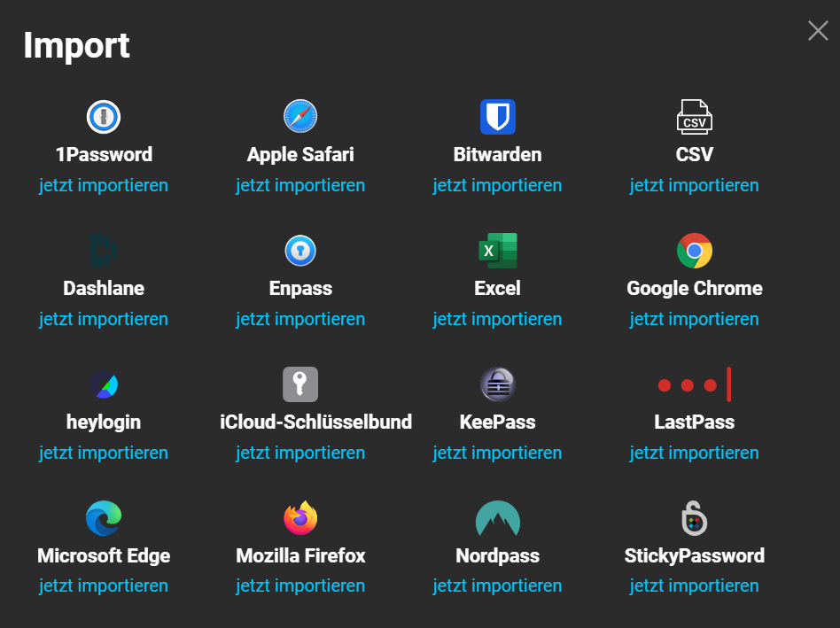Select the Nordpass mountain icon
Screen dimensions: 840x628
coord(497,518)
